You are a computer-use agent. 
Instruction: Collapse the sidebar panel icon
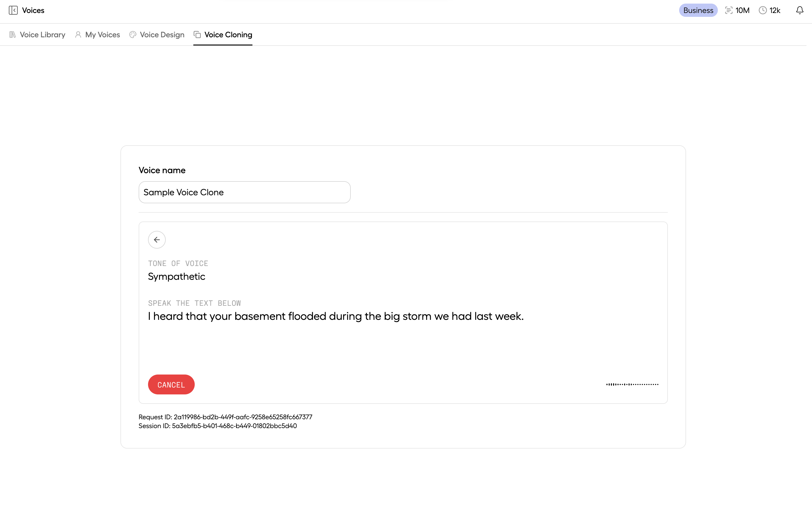(x=13, y=10)
